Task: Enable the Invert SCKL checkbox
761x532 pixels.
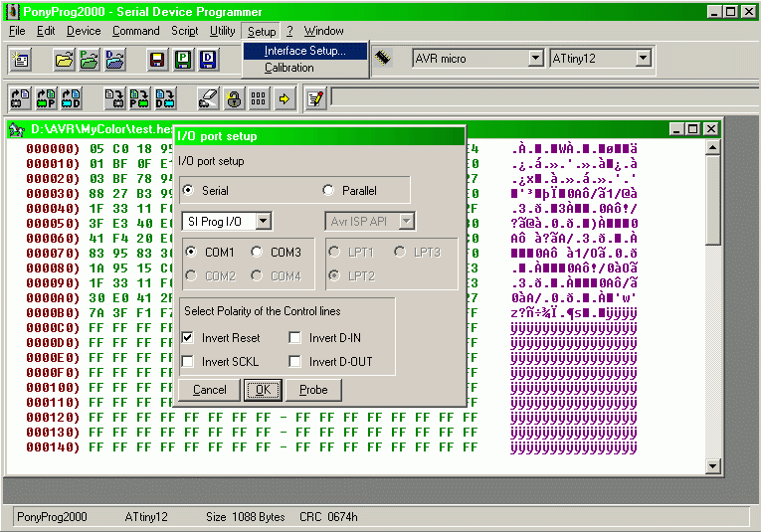Action: [x=188, y=361]
